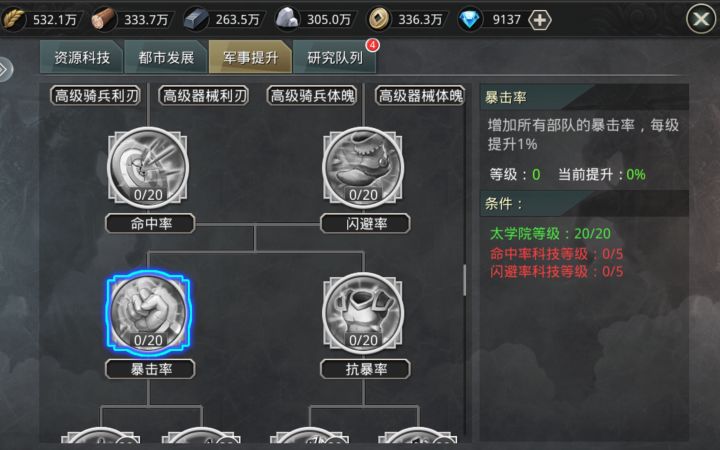
Task: Open the 研究队列 tab
Action: 335,57
